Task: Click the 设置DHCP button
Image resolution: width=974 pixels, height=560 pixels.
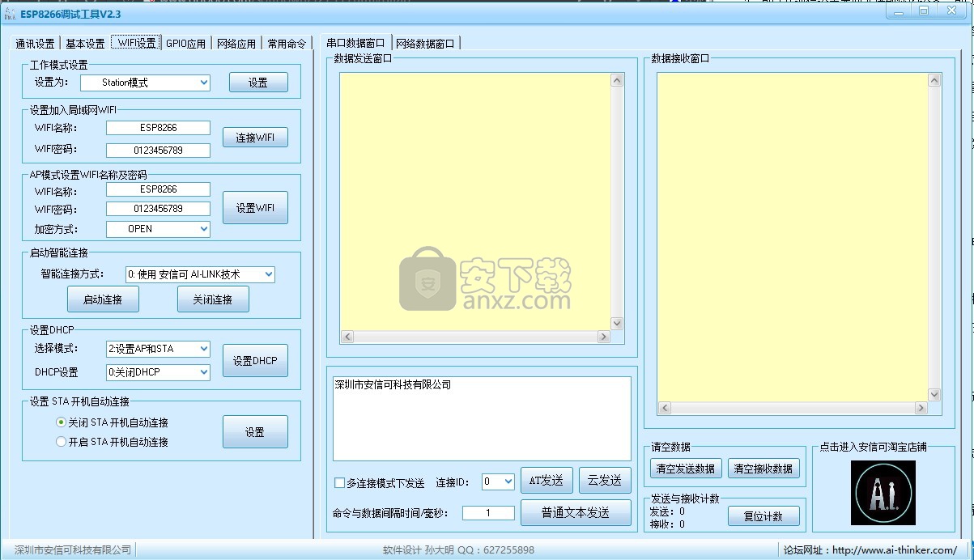Action: click(255, 361)
